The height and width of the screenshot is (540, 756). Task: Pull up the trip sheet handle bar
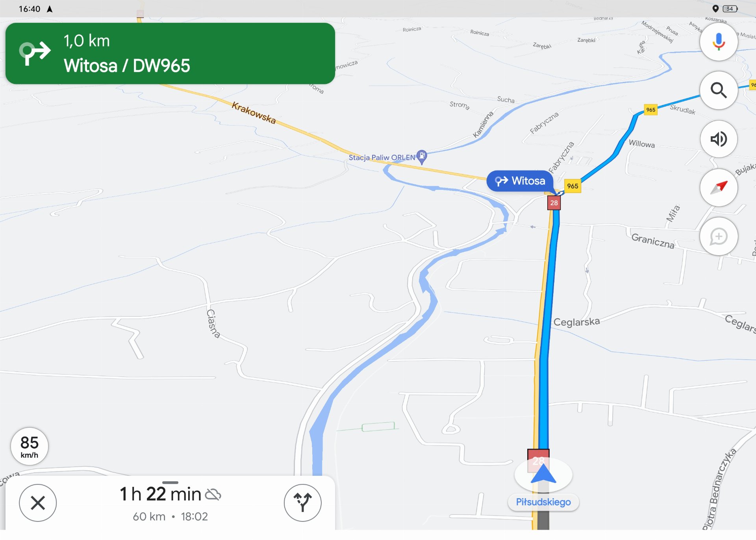click(170, 482)
